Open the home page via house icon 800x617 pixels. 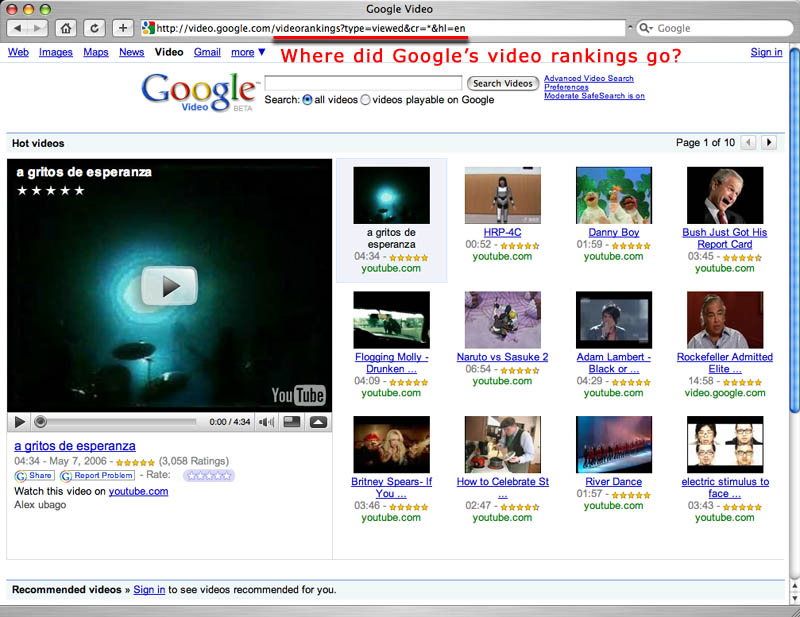pos(66,28)
